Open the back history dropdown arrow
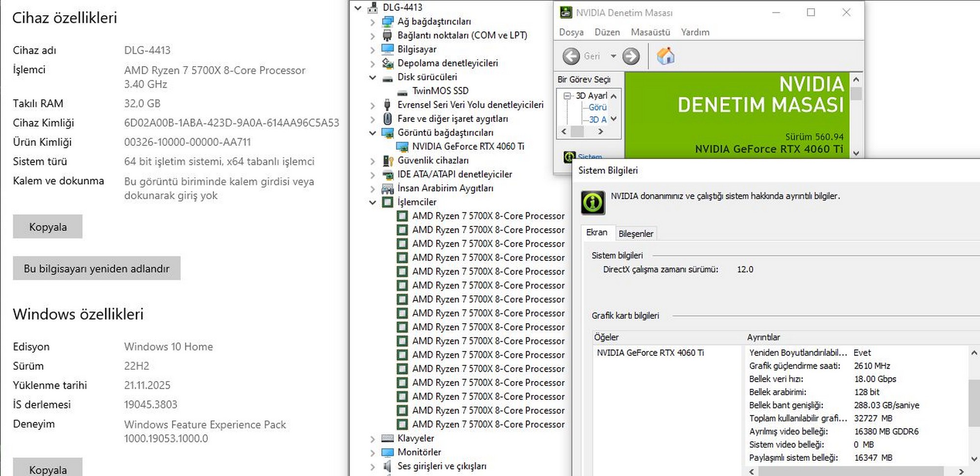The width and height of the screenshot is (980, 476). [x=613, y=56]
